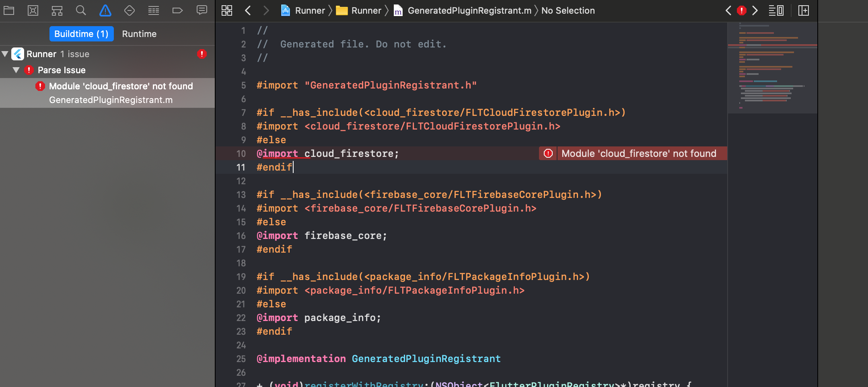The width and height of the screenshot is (868, 387).
Task: Enable Code Review mode in editor toolbar
Action: [776, 10]
